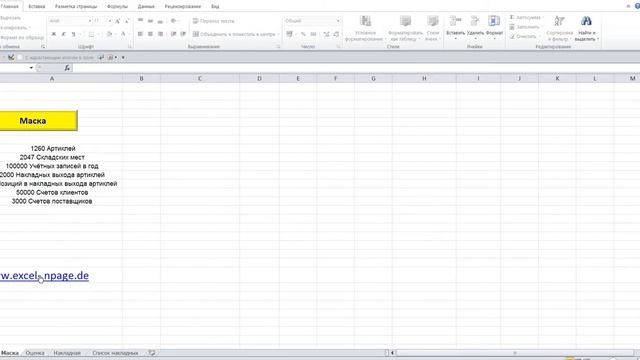Open the Insert (Вставка) ribbon tab
This screenshot has height=360, width=640.
37,7
